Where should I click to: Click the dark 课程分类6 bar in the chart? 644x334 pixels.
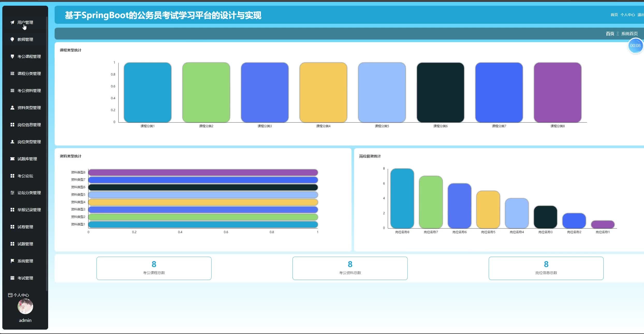tap(440, 92)
